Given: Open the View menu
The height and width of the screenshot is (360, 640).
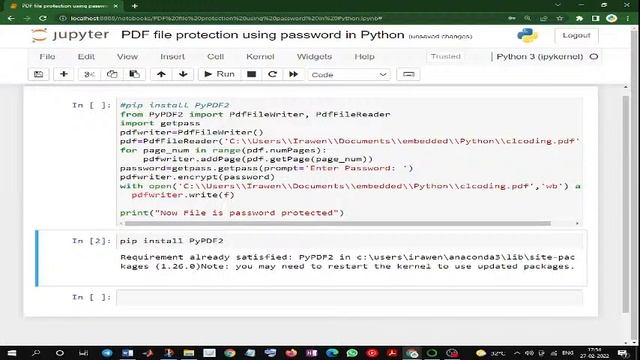Looking at the screenshot, I should coord(127,57).
